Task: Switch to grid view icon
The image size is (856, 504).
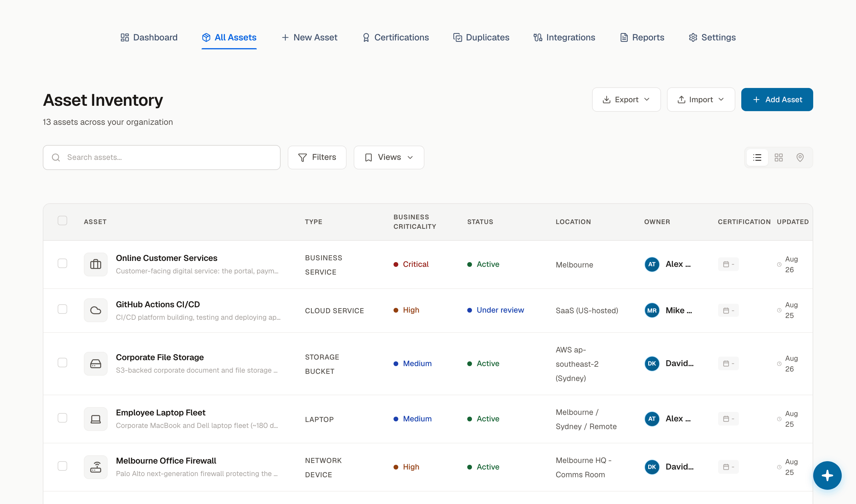Action: coord(778,157)
